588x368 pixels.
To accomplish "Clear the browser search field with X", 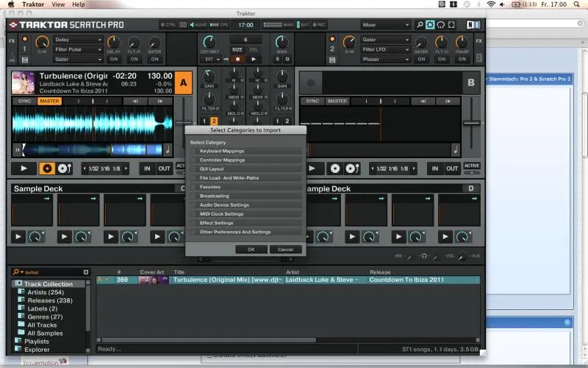I will point(85,272).
